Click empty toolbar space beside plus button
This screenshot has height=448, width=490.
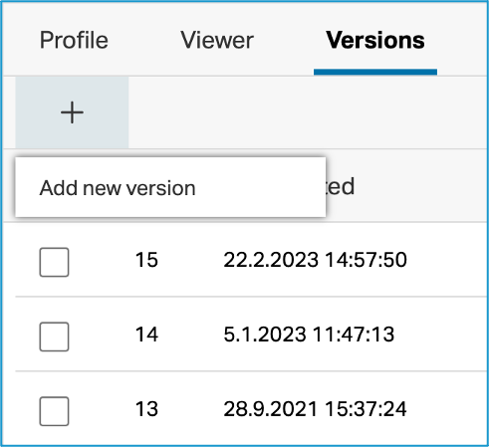[x=307, y=112]
